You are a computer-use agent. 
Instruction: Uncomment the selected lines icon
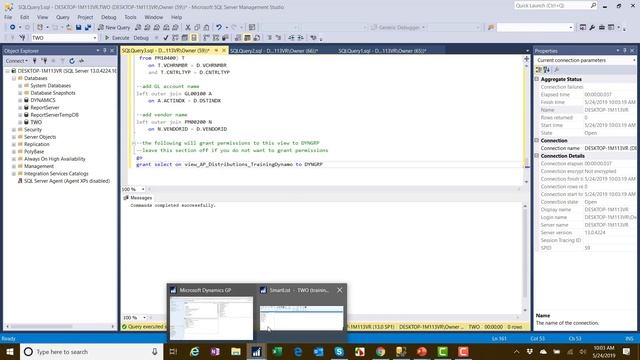point(278,38)
